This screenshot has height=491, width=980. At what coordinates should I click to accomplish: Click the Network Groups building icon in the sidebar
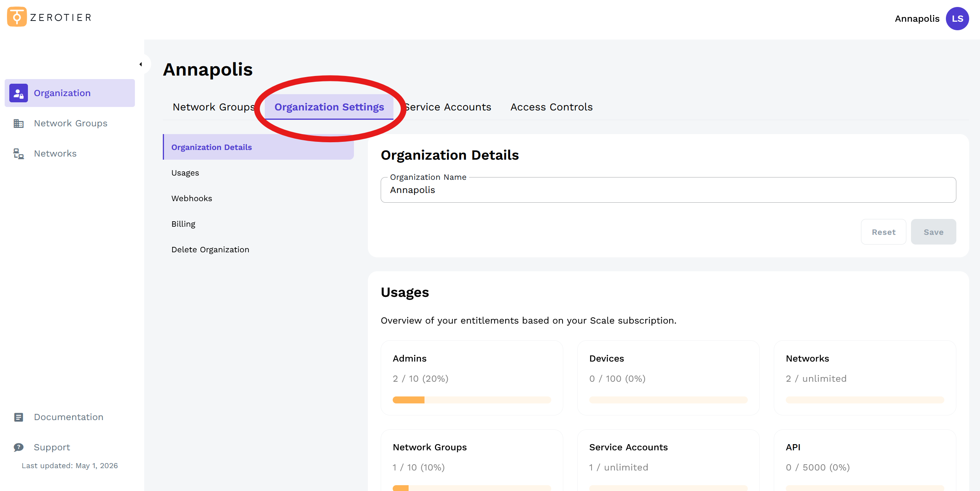click(19, 123)
